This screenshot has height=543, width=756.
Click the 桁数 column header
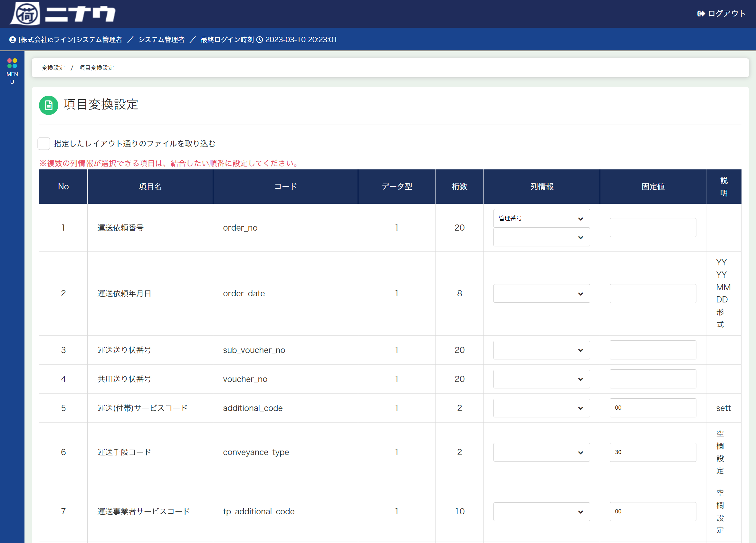click(x=459, y=187)
